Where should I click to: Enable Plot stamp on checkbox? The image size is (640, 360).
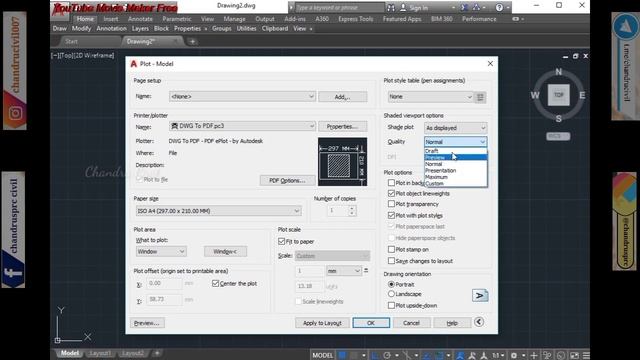pyautogui.click(x=391, y=249)
